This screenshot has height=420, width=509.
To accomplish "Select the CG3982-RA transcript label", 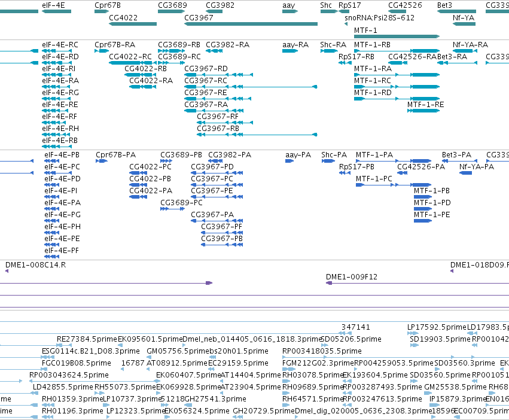I will pos(227,44).
